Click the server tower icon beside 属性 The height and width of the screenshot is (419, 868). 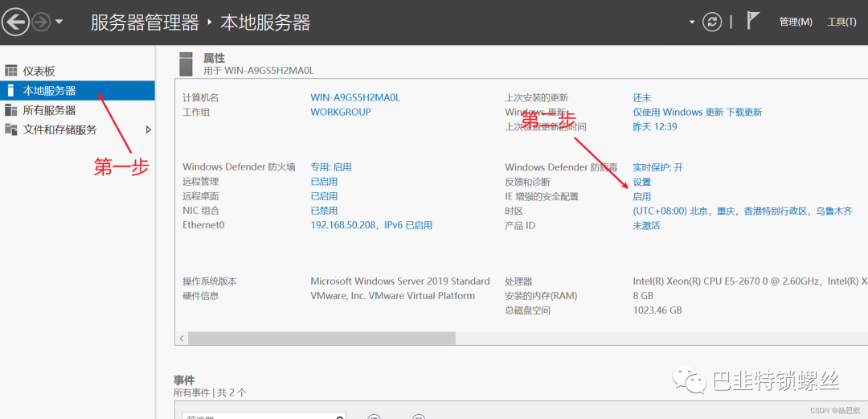[x=186, y=64]
